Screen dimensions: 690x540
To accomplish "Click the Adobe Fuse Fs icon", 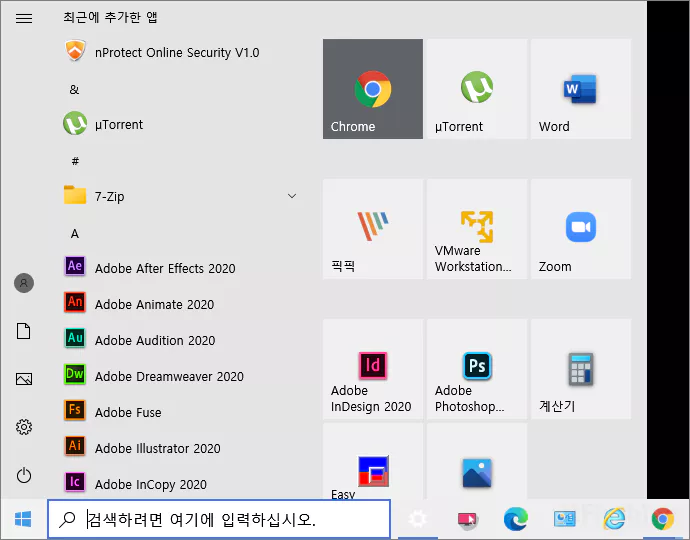I will pos(75,410).
